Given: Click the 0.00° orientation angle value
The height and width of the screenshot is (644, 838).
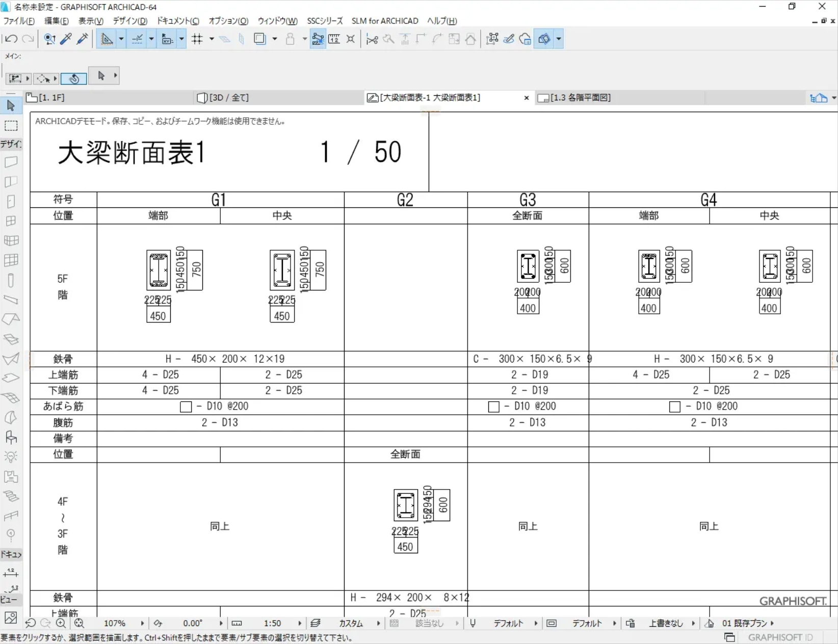Looking at the screenshot, I should tap(193, 623).
